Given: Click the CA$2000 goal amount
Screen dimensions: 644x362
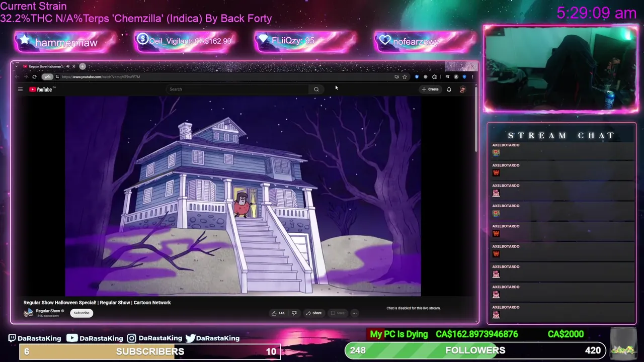Looking at the screenshot, I should 566,334.
